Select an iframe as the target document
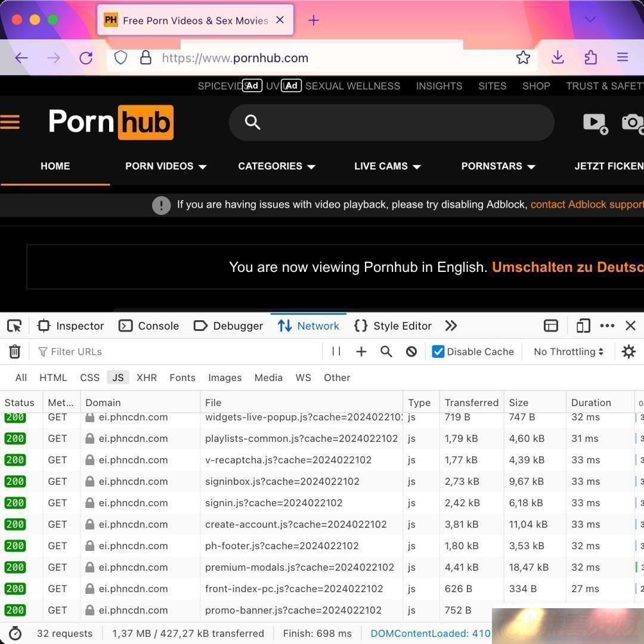This screenshot has height=644, width=644. point(551,326)
